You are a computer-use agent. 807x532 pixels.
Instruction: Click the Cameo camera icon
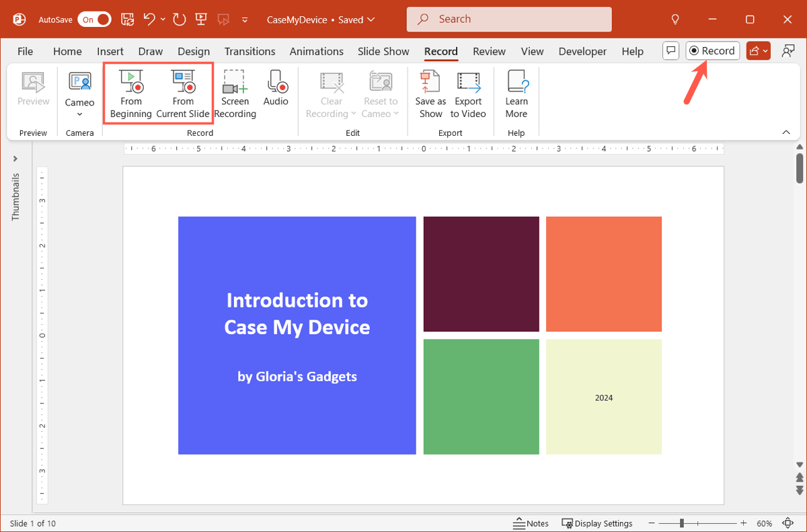click(x=80, y=81)
